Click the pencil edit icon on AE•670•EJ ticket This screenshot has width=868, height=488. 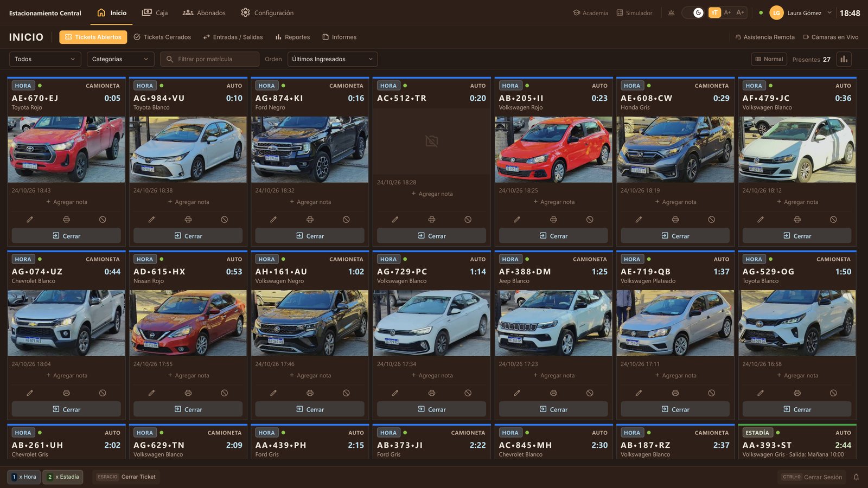tap(30, 220)
